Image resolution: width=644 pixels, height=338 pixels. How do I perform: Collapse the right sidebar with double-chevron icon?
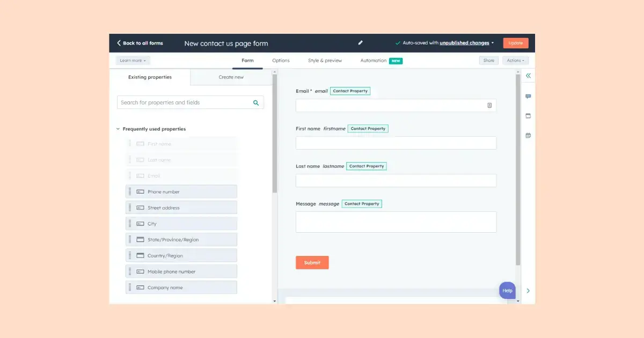click(x=528, y=75)
